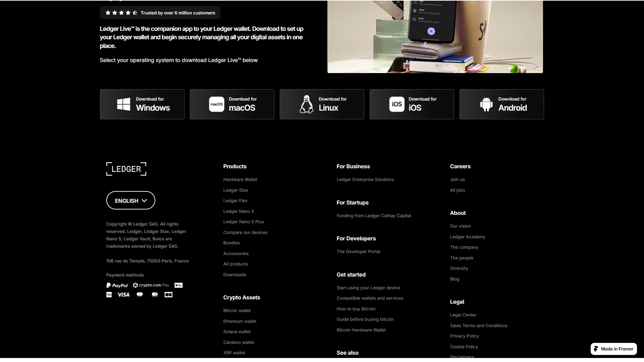Open Funding from Ledger Cathay Capital

click(x=374, y=216)
